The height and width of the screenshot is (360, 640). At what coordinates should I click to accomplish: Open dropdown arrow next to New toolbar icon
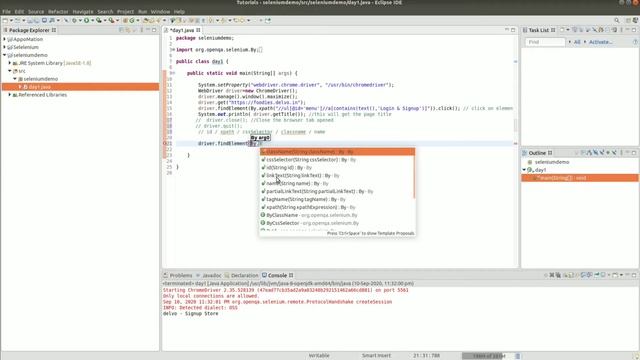click(x=11, y=20)
